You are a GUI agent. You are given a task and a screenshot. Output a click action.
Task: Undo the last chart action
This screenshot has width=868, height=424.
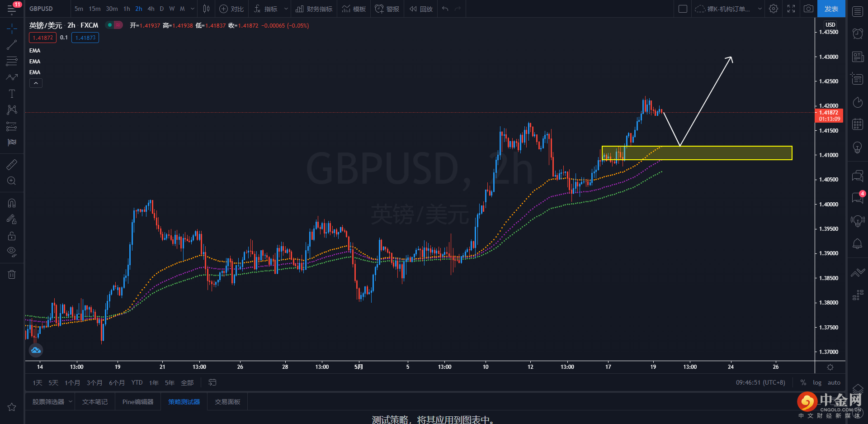(445, 9)
